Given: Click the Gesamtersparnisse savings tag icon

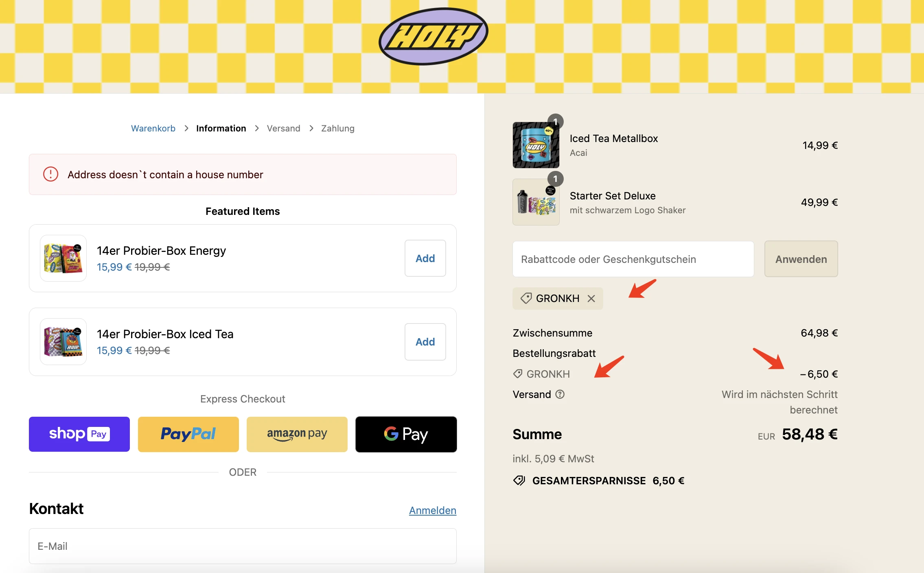Looking at the screenshot, I should pos(519,481).
